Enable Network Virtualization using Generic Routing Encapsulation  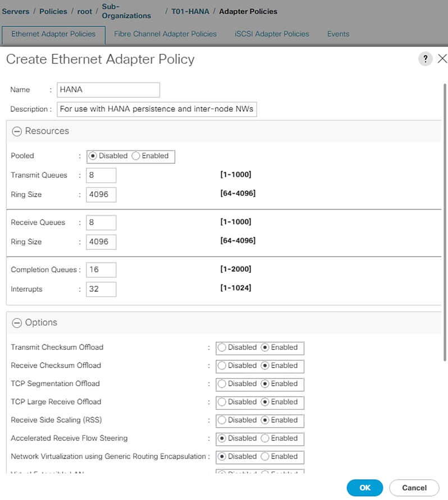coord(266,456)
